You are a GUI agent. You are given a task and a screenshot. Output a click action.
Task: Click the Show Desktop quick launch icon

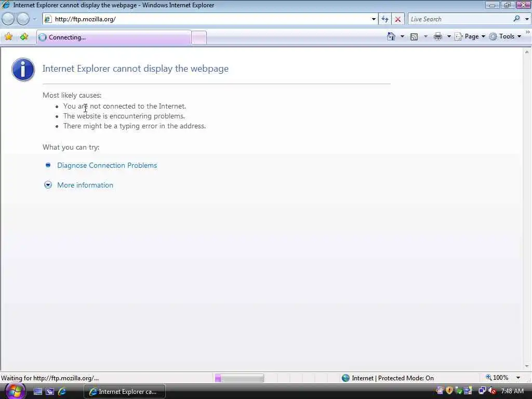[37, 392]
